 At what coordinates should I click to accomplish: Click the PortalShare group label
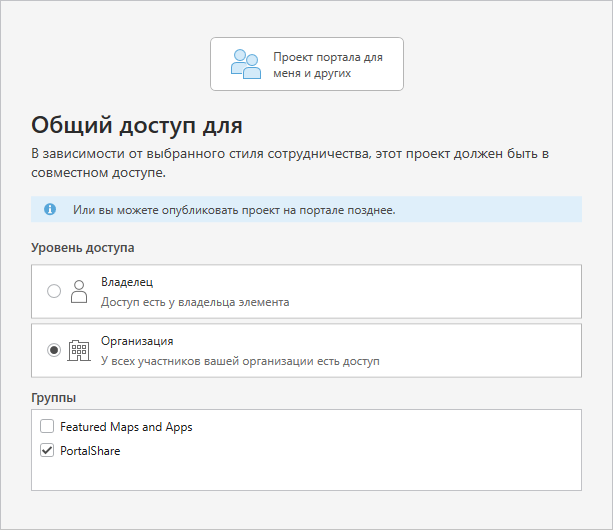coord(89,451)
